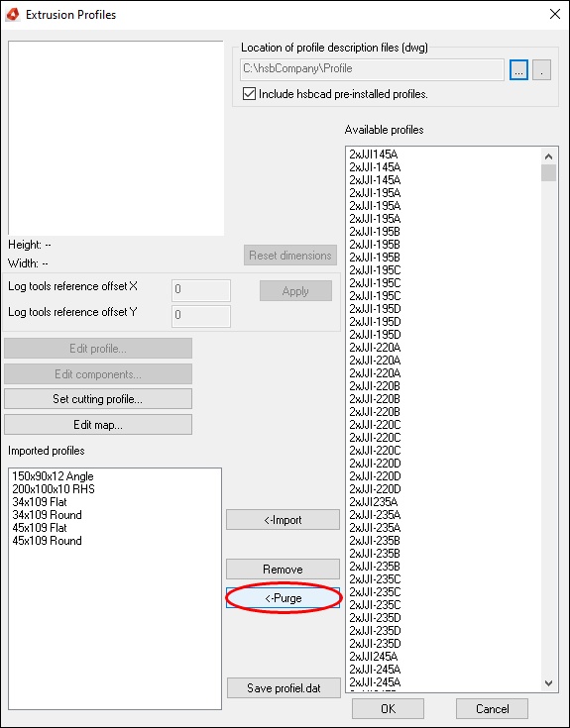The width and height of the screenshot is (570, 728).
Task: Click Save profiel.dat button
Action: [x=284, y=688]
